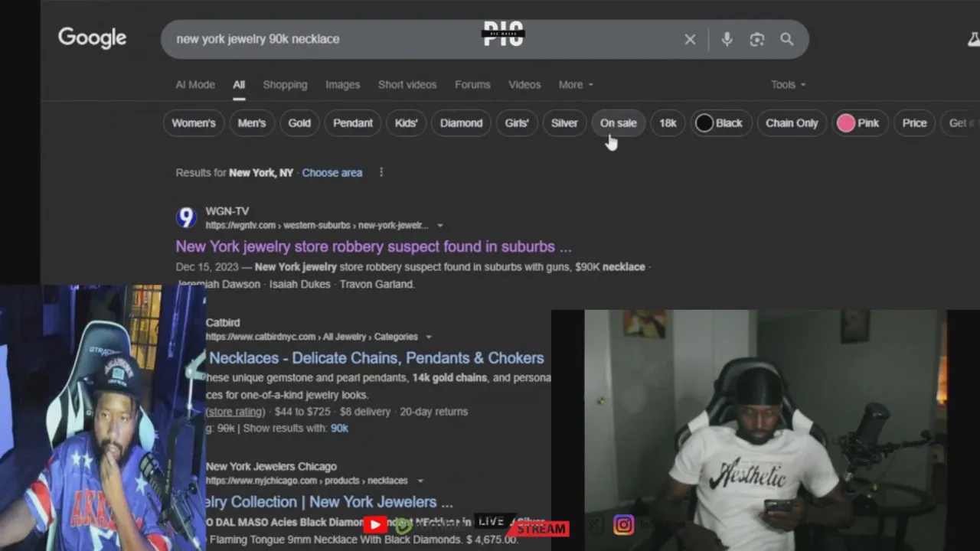
Task: Expand the More dropdown
Action: click(576, 85)
